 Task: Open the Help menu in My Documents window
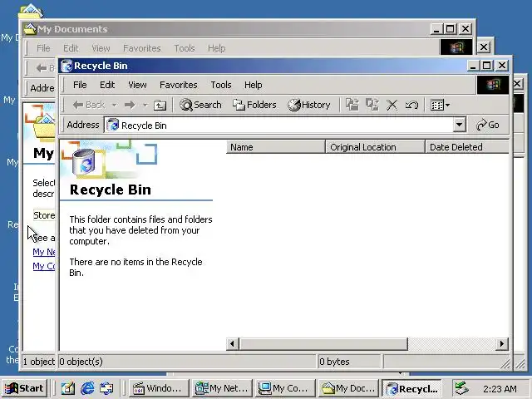tap(216, 48)
